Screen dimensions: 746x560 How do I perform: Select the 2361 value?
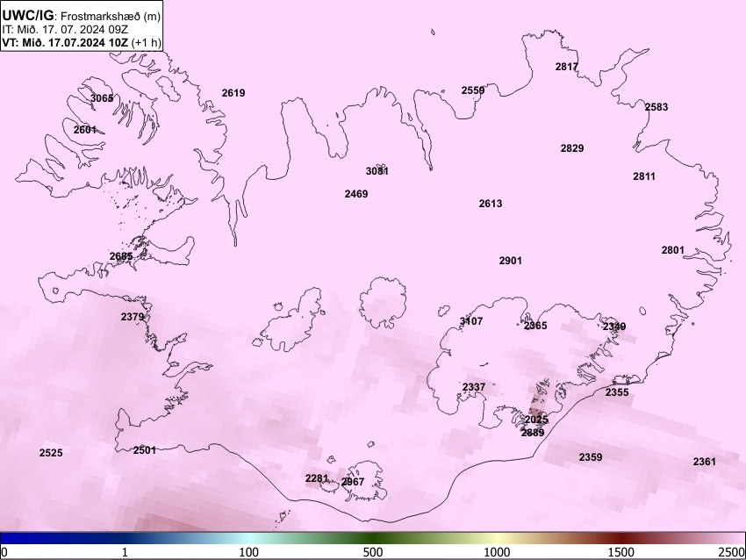pos(704,462)
